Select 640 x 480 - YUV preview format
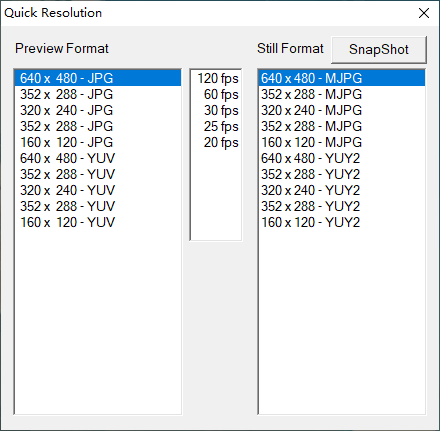The width and height of the screenshot is (440, 431). [98, 158]
